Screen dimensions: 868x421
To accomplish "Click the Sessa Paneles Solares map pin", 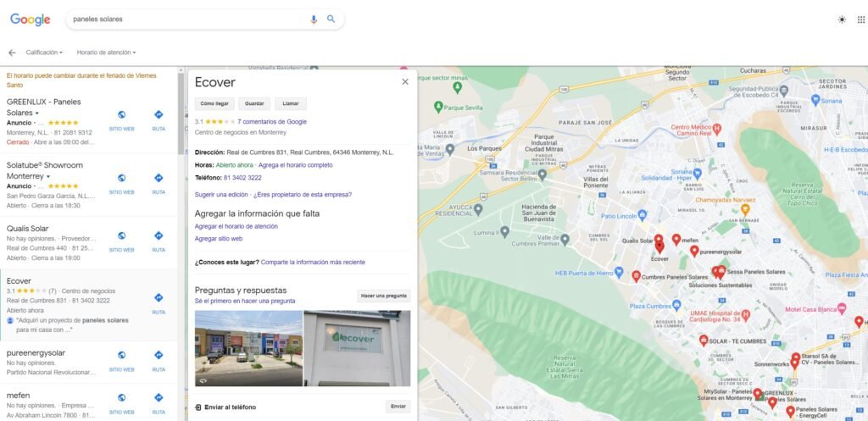I will pyautogui.click(x=721, y=271).
